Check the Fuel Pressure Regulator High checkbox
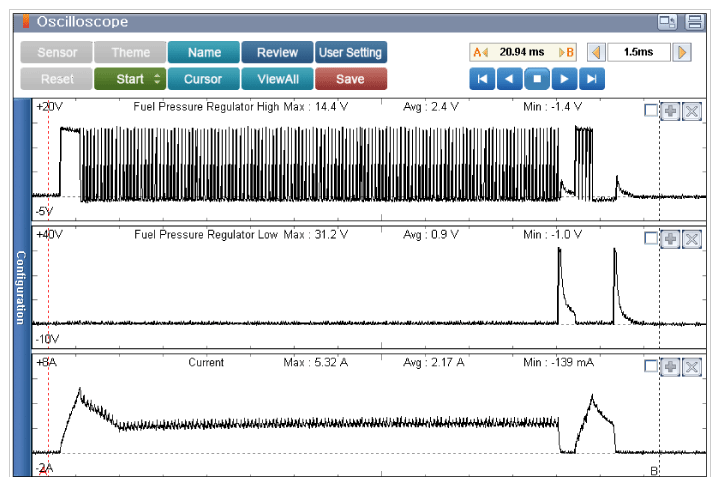 651,110
